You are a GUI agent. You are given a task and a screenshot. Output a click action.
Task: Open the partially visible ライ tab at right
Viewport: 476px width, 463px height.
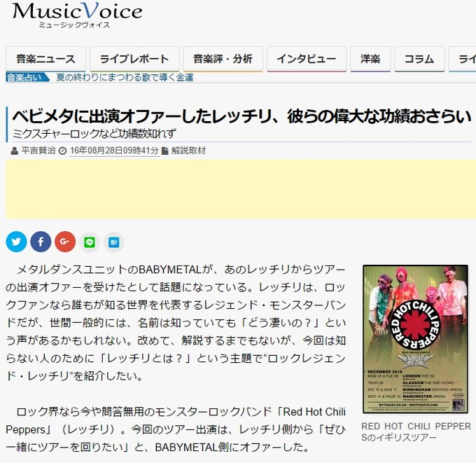click(462, 59)
